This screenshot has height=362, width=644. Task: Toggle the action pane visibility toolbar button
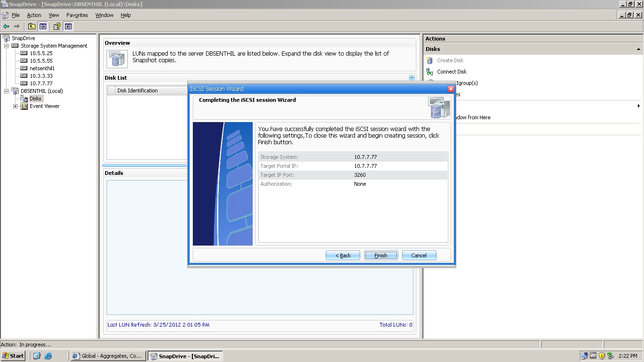coord(67,26)
